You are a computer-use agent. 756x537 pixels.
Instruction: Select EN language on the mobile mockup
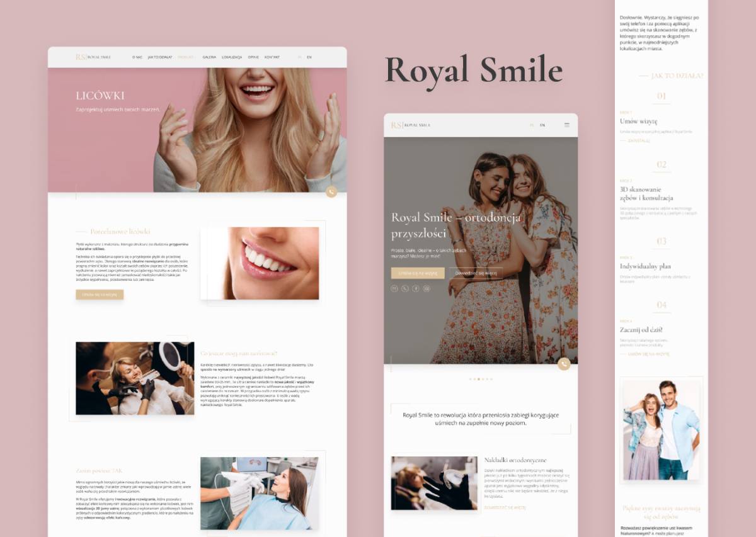click(542, 125)
